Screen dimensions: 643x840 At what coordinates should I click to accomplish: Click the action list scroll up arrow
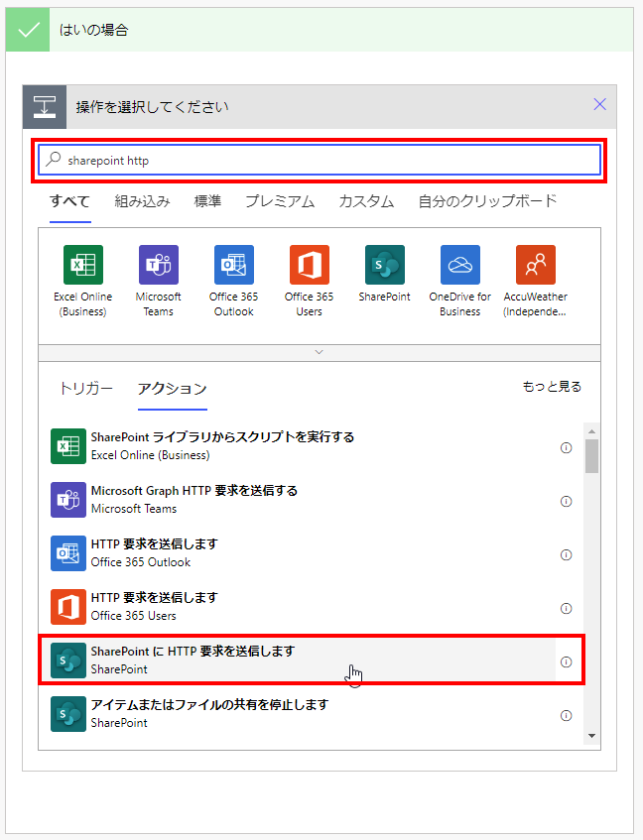coord(592,431)
